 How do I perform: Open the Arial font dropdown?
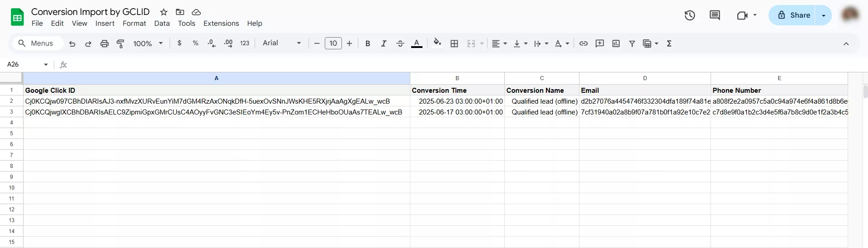[281, 43]
